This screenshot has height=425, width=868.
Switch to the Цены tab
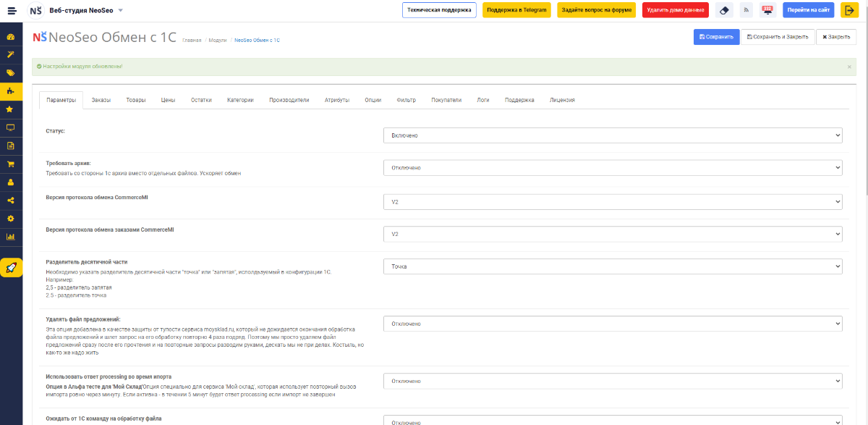pos(169,101)
